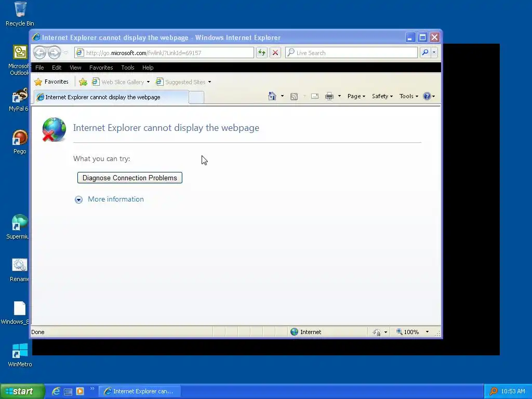Open the Page command menu

(x=356, y=96)
